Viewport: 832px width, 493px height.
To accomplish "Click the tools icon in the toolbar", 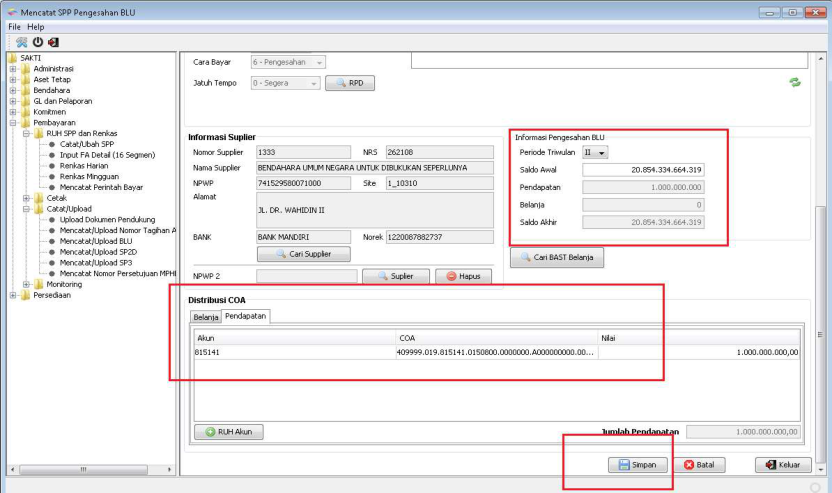I will pos(22,42).
